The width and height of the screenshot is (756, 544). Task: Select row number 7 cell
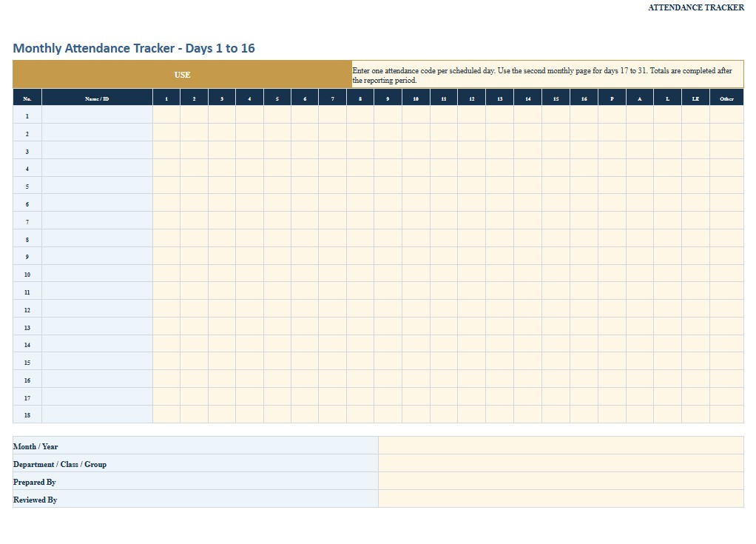pyautogui.click(x=27, y=221)
